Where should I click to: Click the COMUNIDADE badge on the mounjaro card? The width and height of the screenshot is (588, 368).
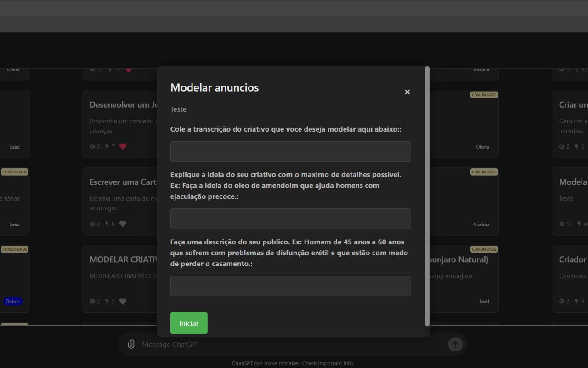[x=484, y=249]
